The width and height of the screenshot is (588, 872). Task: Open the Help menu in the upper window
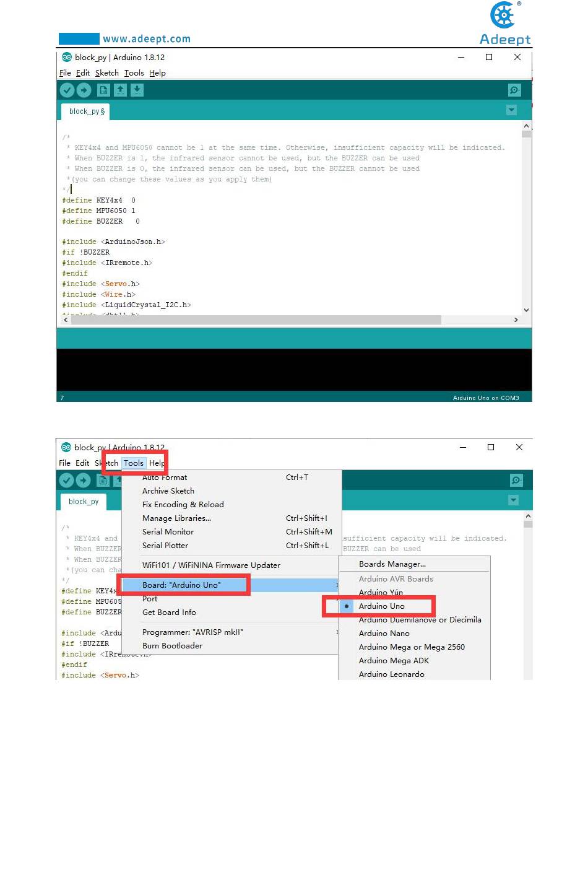click(157, 73)
